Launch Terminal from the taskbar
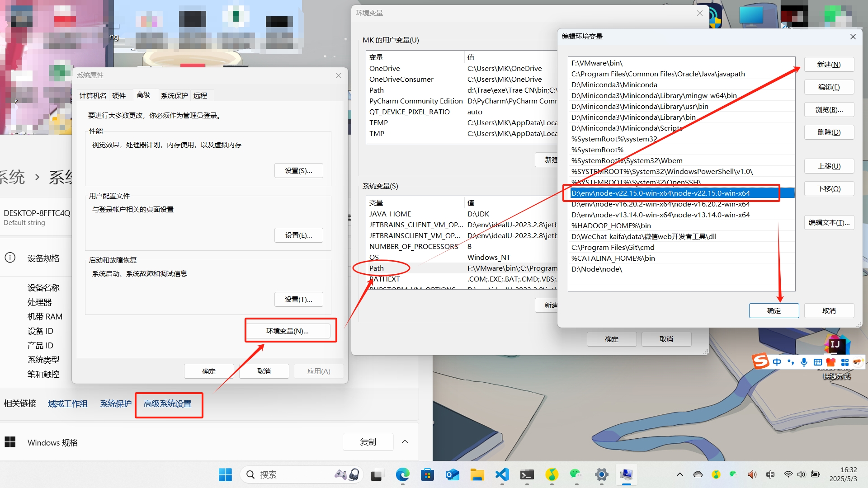The width and height of the screenshot is (868, 488). [x=527, y=474]
